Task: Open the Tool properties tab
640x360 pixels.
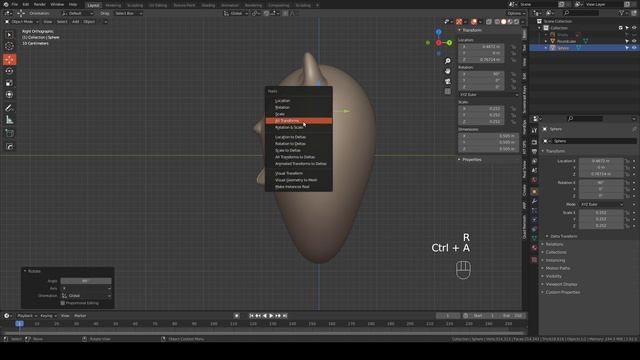Action: coord(534,131)
